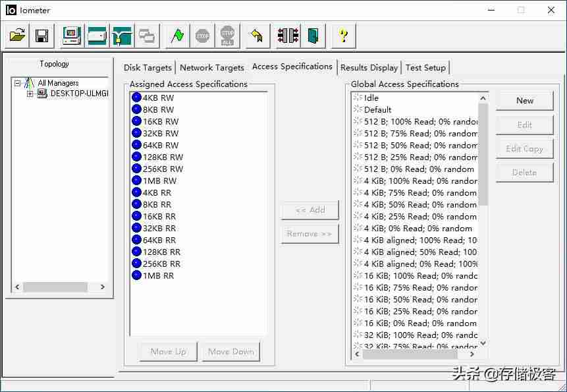Screen dimensions: 567x392
Task: Select the Access Specifications tab
Action: point(292,67)
